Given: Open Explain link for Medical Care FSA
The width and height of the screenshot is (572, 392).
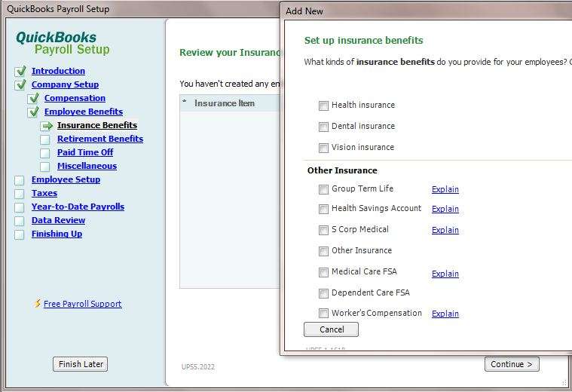Looking at the screenshot, I should [445, 274].
